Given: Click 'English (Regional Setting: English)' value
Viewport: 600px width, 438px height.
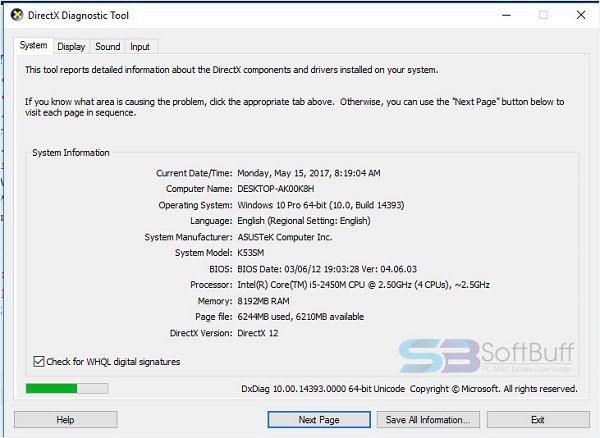Looking at the screenshot, I should click(x=304, y=221).
